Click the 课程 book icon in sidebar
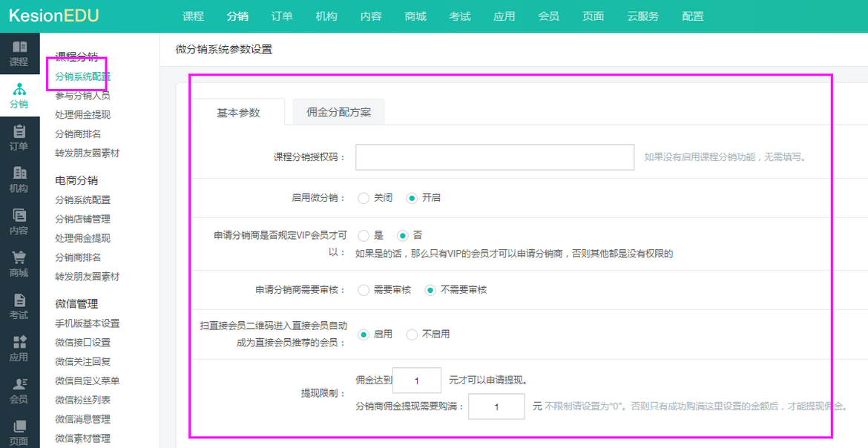868x448 pixels. [x=19, y=47]
